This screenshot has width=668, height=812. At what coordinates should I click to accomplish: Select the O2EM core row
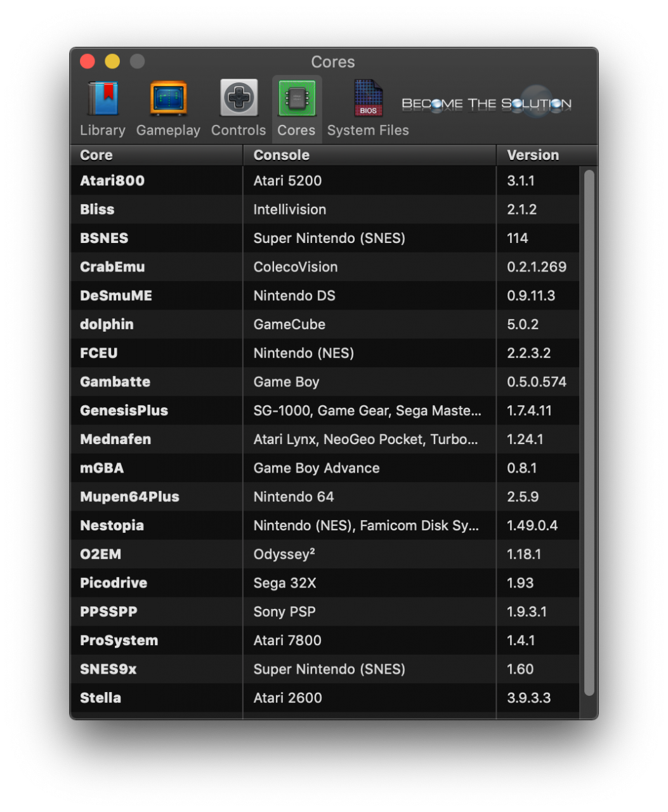pos(325,554)
